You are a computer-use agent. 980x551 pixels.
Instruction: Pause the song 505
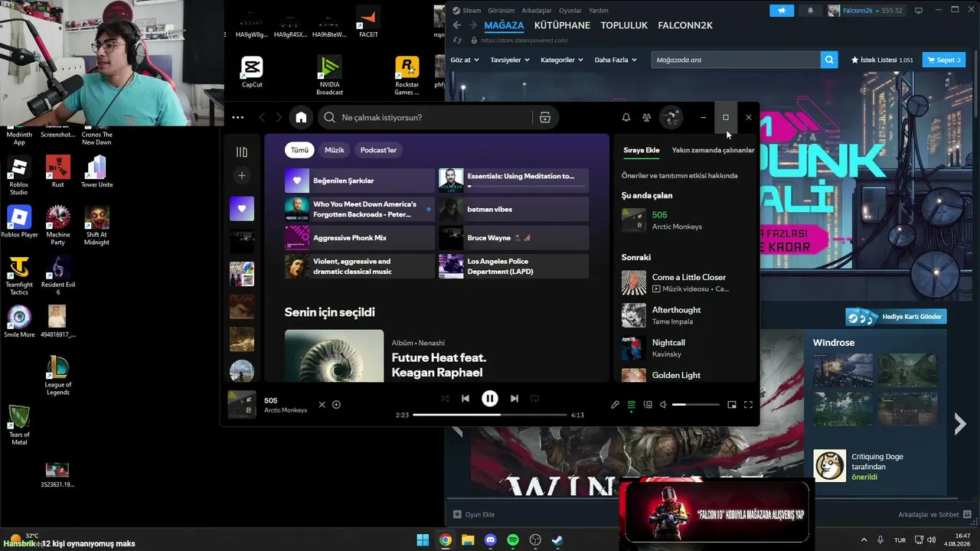tap(490, 399)
